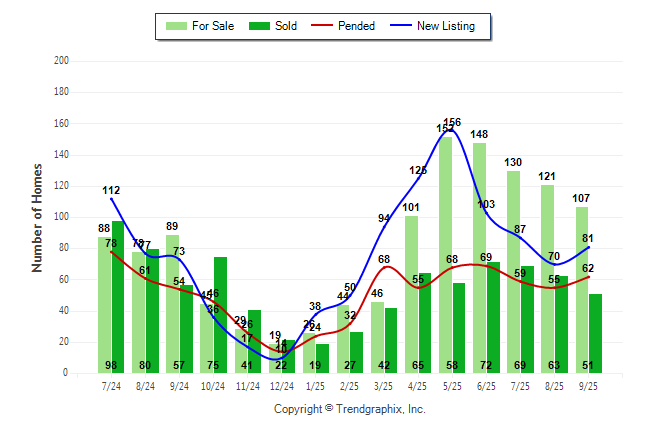646x434 pixels.
Task: Select the 6/25 For Sale bar labeled 148
Action: 479,258
